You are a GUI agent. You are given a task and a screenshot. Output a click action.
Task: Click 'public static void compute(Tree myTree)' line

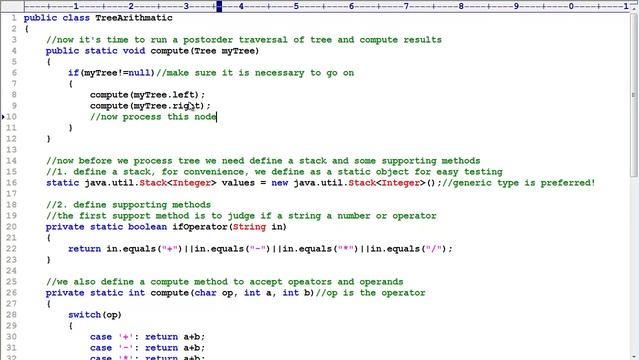pos(152,51)
